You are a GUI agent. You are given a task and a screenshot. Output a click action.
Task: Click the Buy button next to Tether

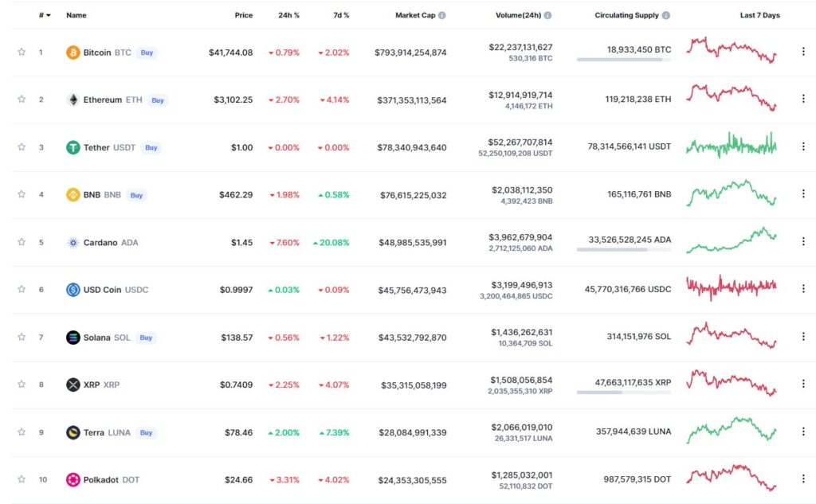pyautogui.click(x=151, y=148)
